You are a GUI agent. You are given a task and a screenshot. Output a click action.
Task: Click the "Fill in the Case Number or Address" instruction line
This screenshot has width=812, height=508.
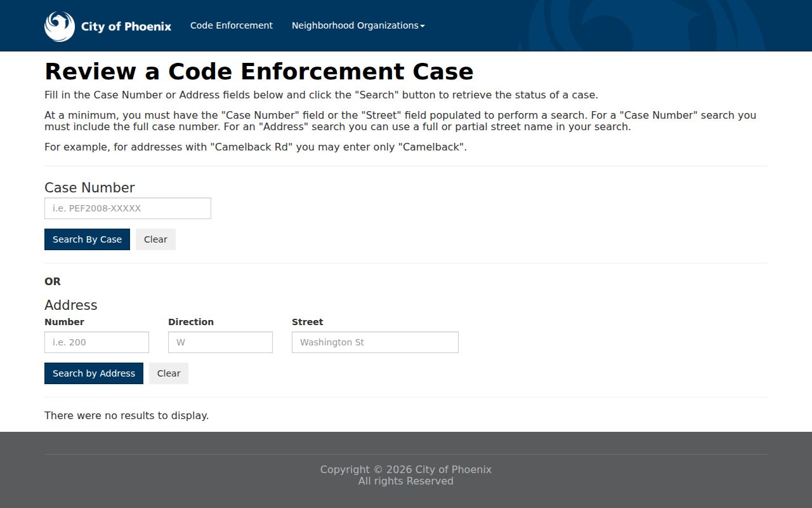(321, 95)
